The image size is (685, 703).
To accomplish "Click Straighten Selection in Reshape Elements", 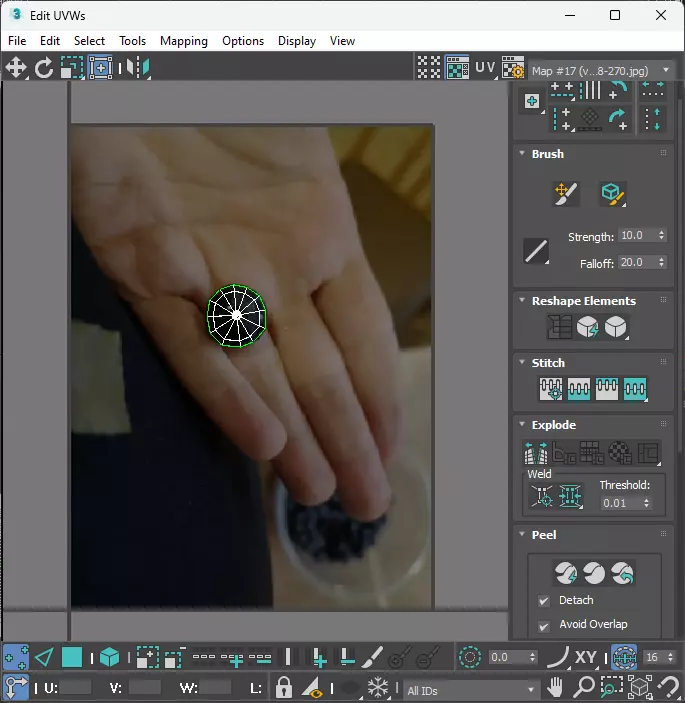I will [x=559, y=327].
